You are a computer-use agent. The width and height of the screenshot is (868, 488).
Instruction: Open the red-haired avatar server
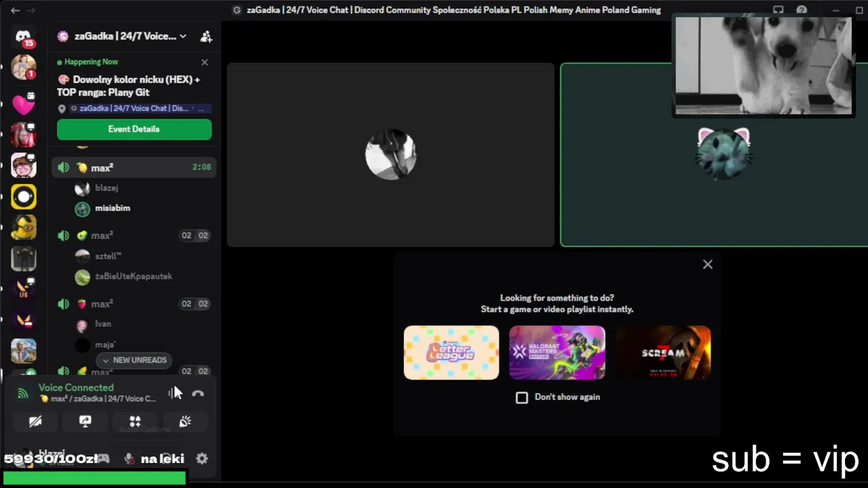click(24, 136)
